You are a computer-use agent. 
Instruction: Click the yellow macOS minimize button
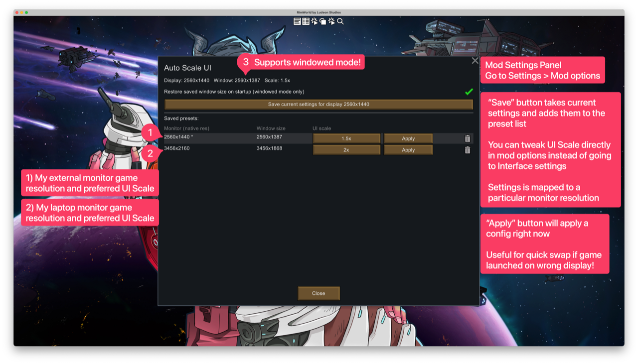point(21,12)
